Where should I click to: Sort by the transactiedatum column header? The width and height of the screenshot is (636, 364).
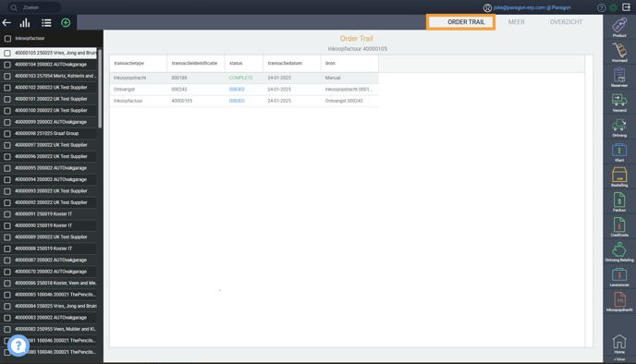292,64
